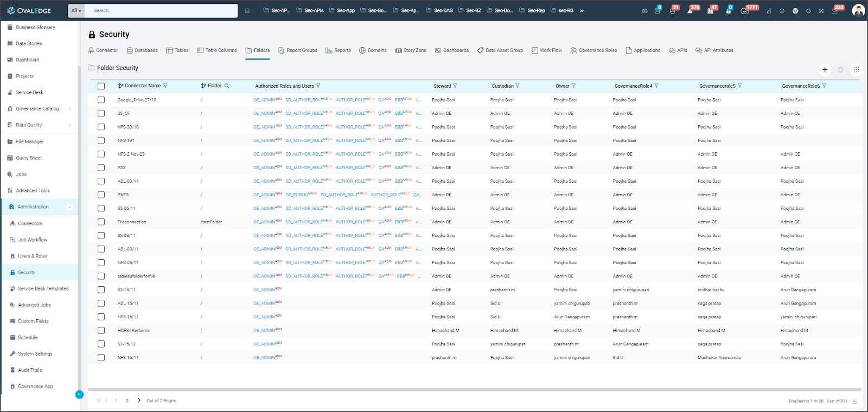Sort by the Connector Name sort icon

[x=120, y=86]
